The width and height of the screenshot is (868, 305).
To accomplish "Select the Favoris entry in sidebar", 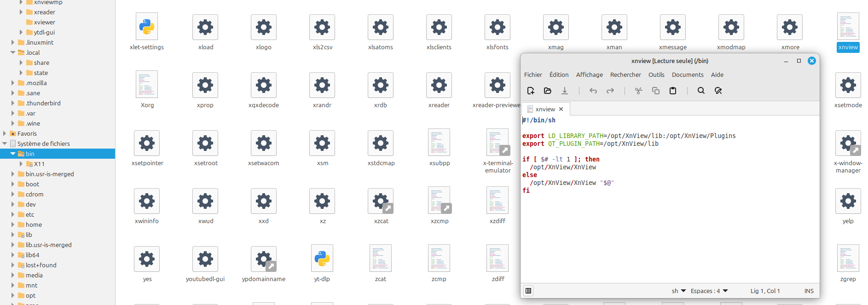I will click(x=27, y=133).
